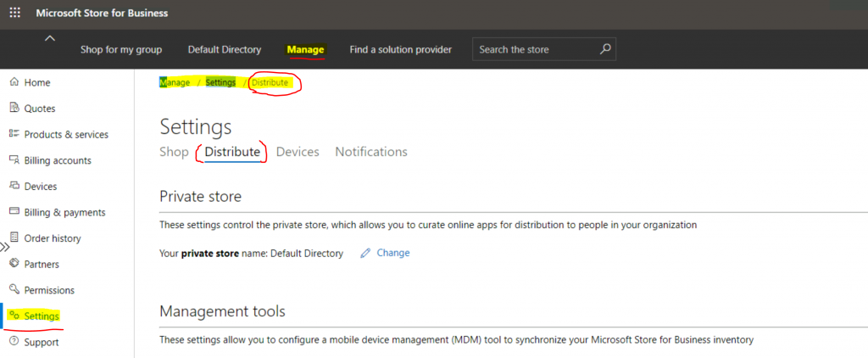The width and height of the screenshot is (868, 358).
Task: Select Manage in the top navigation
Action: click(x=305, y=49)
